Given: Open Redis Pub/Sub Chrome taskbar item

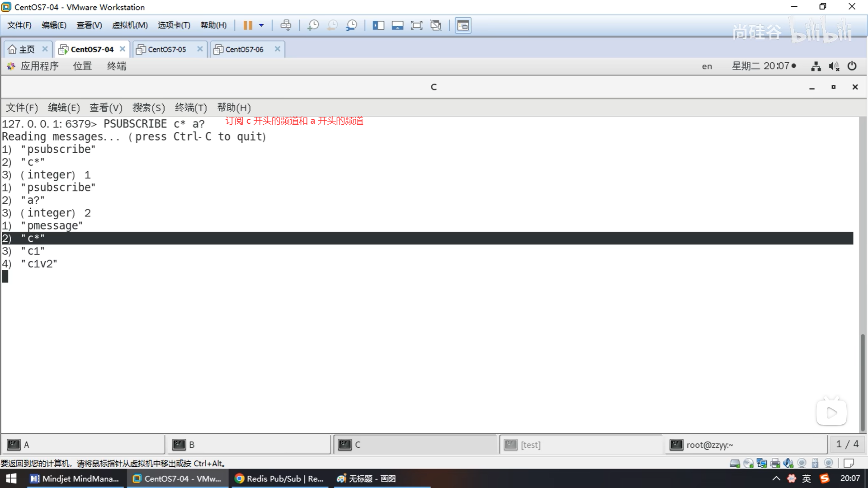Looking at the screenshot, I should coord(279,479).
